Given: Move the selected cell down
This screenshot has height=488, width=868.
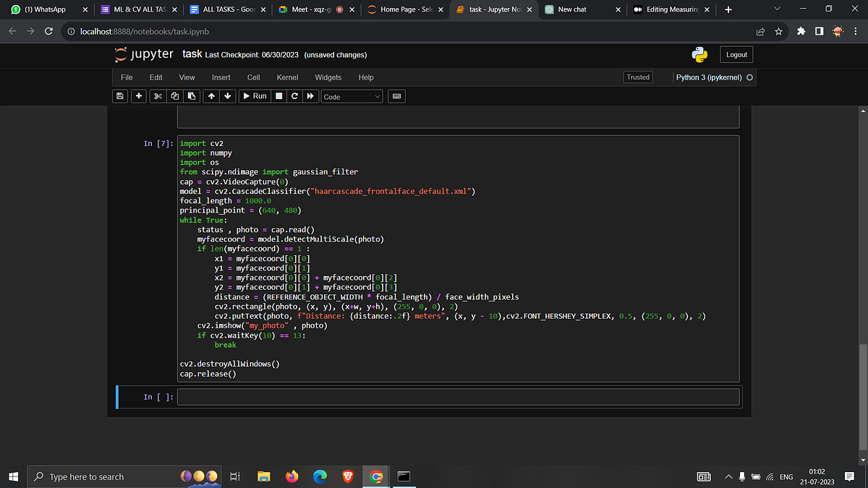Looking at the screenshot, I should 228,96.
